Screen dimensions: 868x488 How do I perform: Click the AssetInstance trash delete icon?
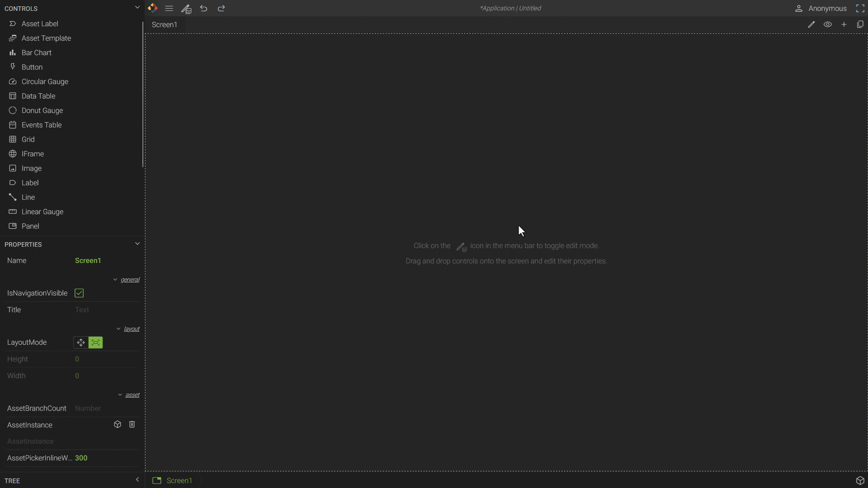point(132,425)
